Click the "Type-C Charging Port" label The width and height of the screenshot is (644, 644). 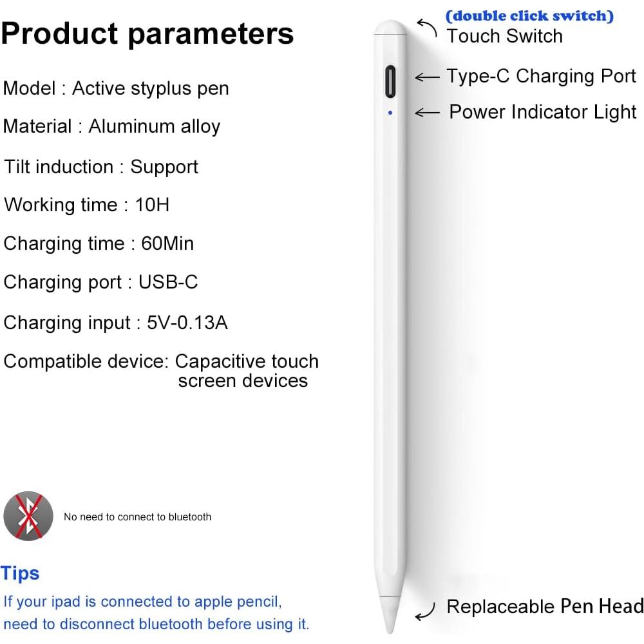point(541,76)
